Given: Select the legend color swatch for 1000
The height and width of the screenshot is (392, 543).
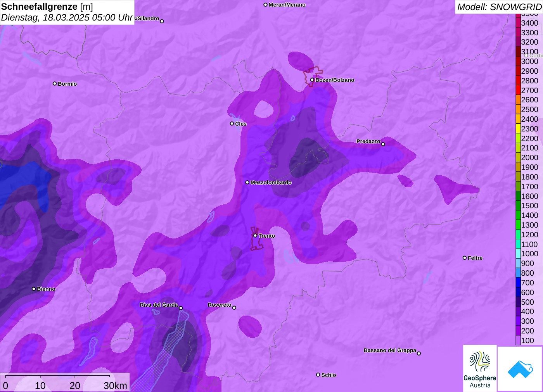Looking at the screenshot, I should pos(518,254).
